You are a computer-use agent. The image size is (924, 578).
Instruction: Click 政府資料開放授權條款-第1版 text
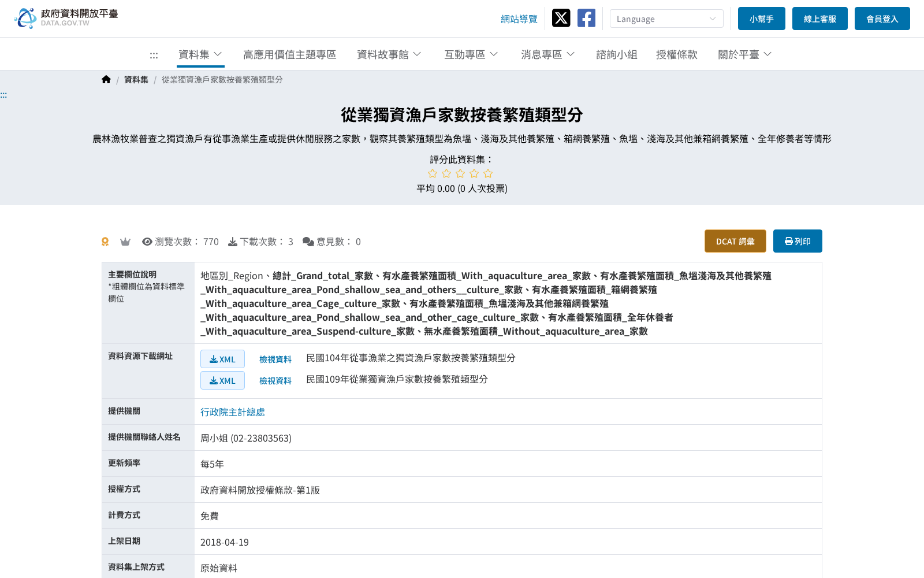point(260,490)
